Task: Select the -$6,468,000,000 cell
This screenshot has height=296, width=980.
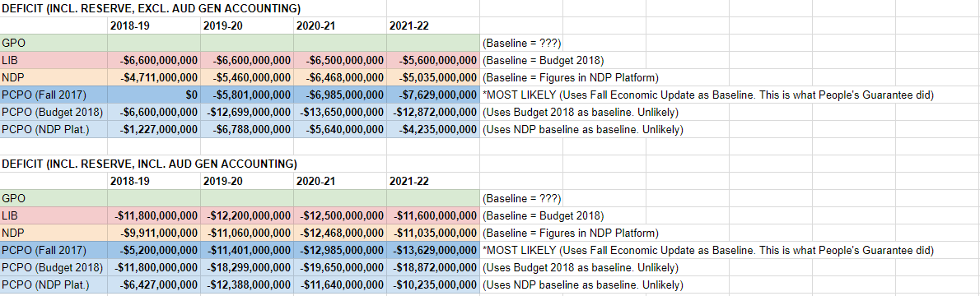Action: [340, 77]
